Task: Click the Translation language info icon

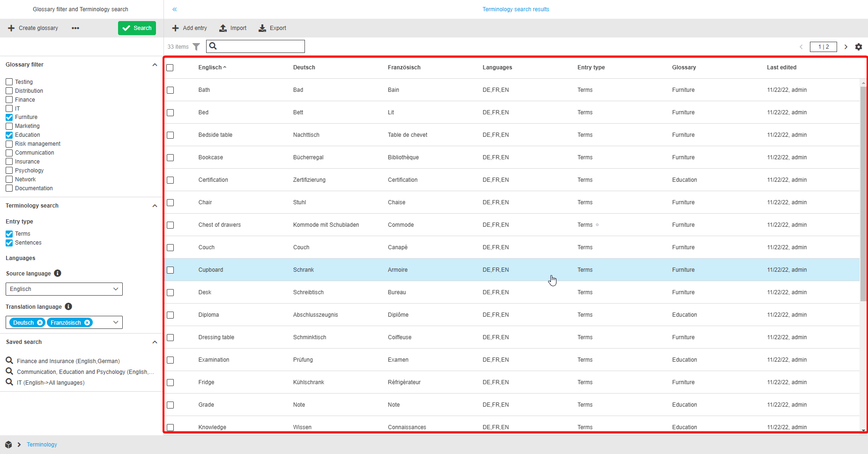Action: click(68, 307)
